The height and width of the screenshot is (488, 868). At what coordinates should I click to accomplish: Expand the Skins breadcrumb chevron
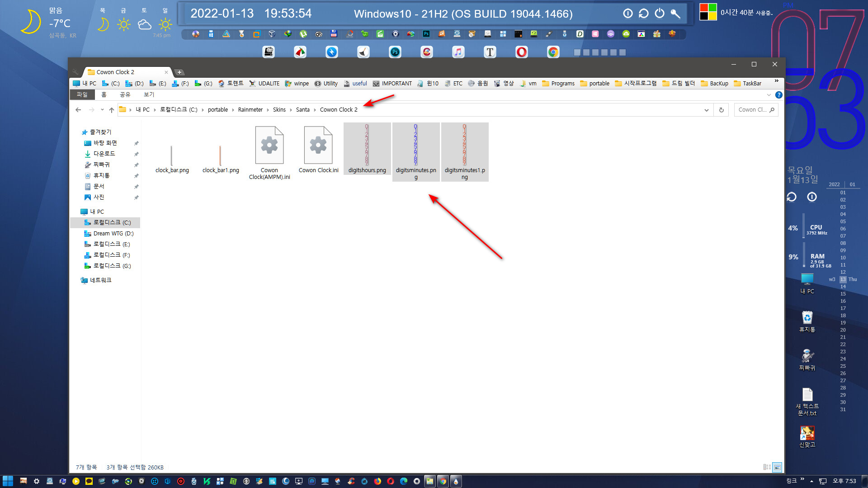click(291, 110)
